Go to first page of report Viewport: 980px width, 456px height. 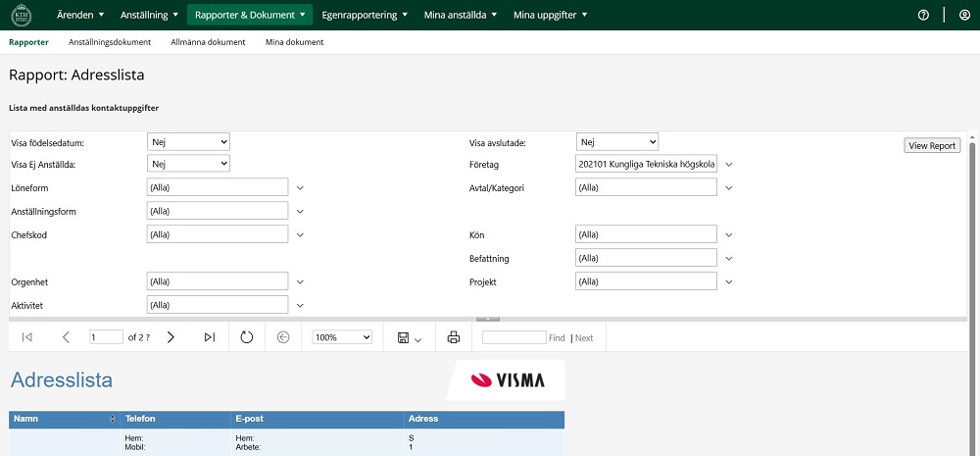click(x=26, y=337)
